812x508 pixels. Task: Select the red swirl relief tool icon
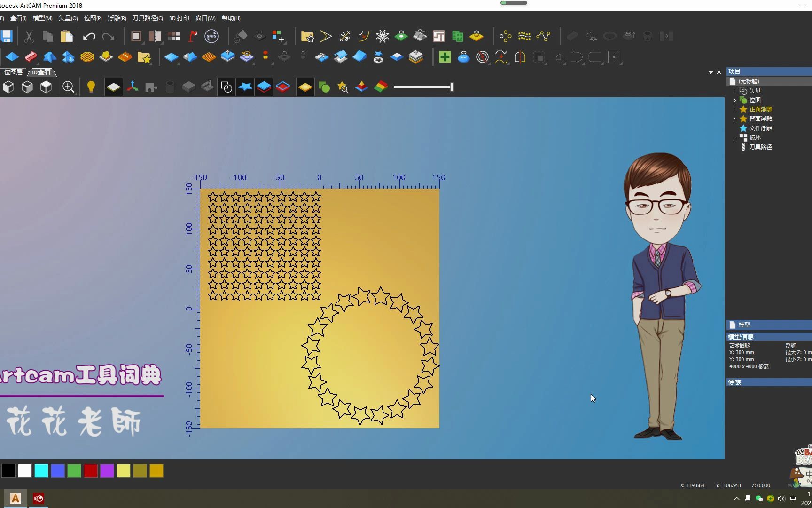pyautogui.click(x=31, y=57)
